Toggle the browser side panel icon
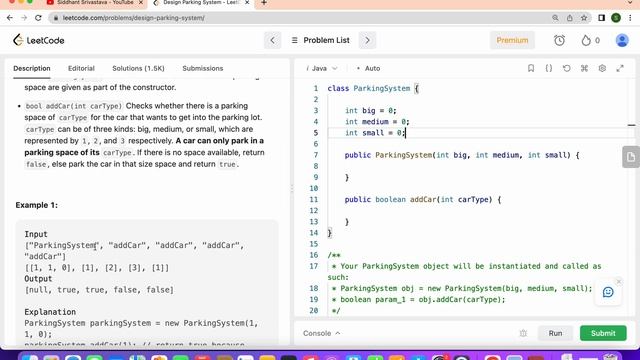 click(601, 18)
